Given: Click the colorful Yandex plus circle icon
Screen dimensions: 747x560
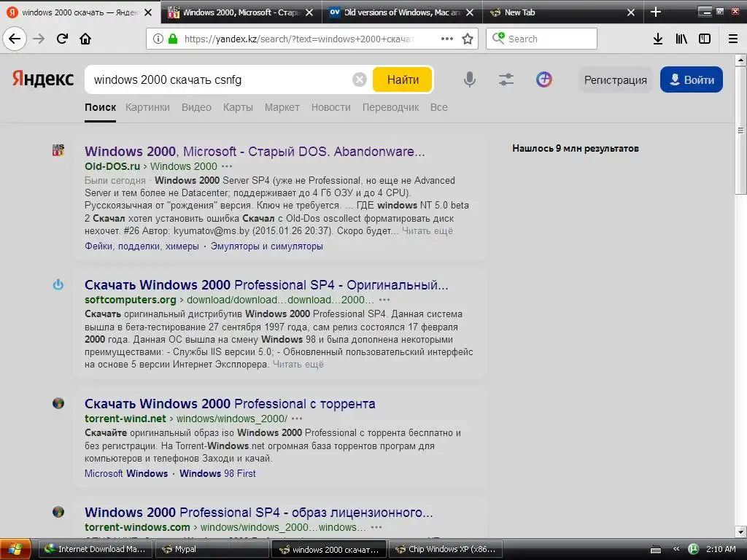Looking at the screenshot, I should point(543,79).
